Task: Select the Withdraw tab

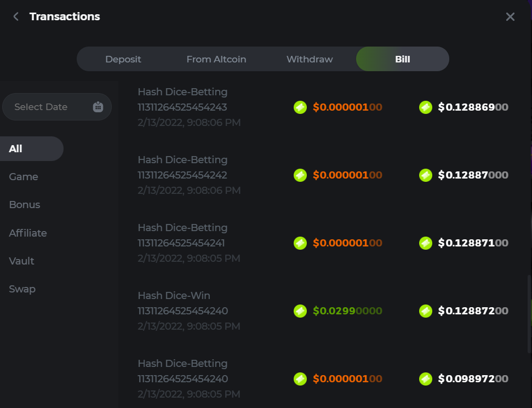Action: tap(310, 59)
